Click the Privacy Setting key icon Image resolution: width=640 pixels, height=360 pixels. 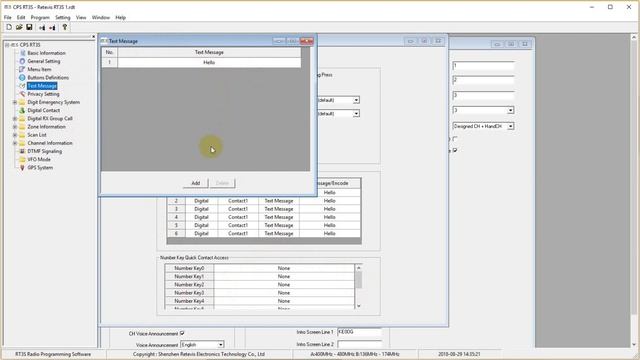(22, 94)
